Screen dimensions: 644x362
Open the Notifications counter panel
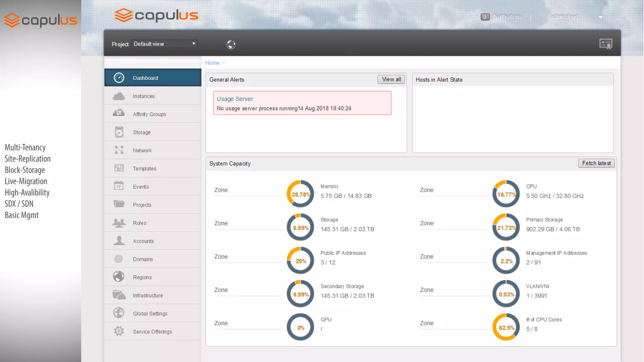pos(485,17)
